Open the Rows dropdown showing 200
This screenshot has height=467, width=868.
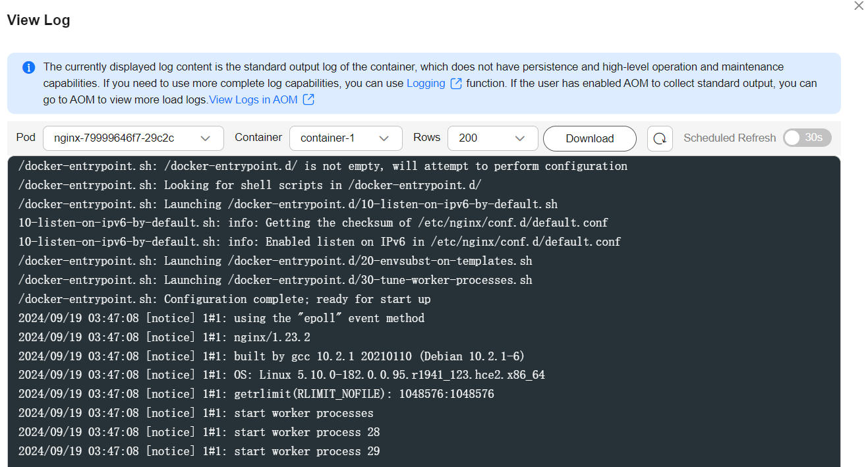(x=492, y=138)
